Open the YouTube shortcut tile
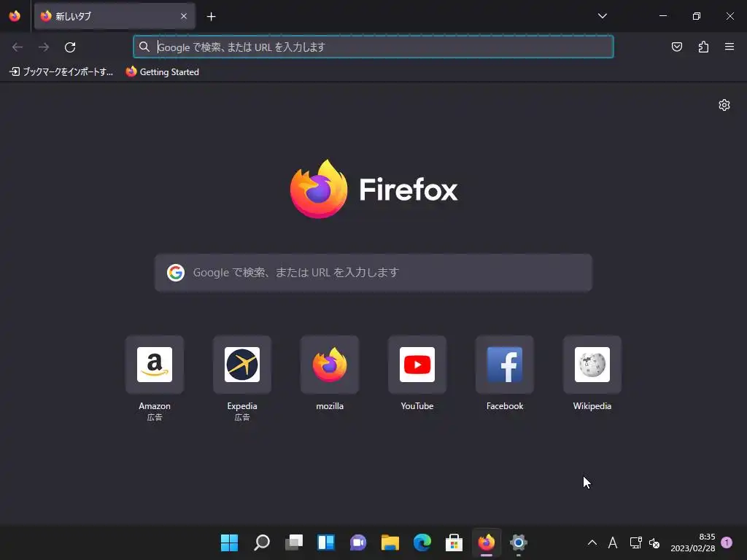Image resolution: width=747 pixels, height=560 pixels. (417, 365)
